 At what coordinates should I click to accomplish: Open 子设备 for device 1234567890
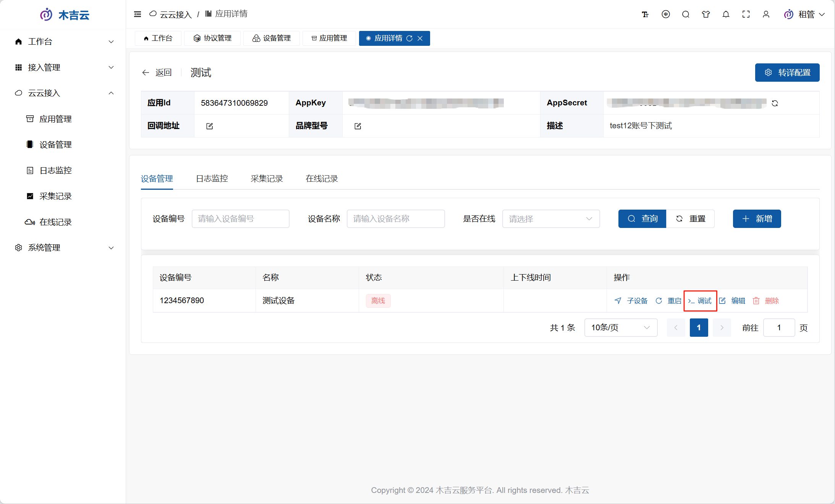pyautogui.click(x=631, y=301)
